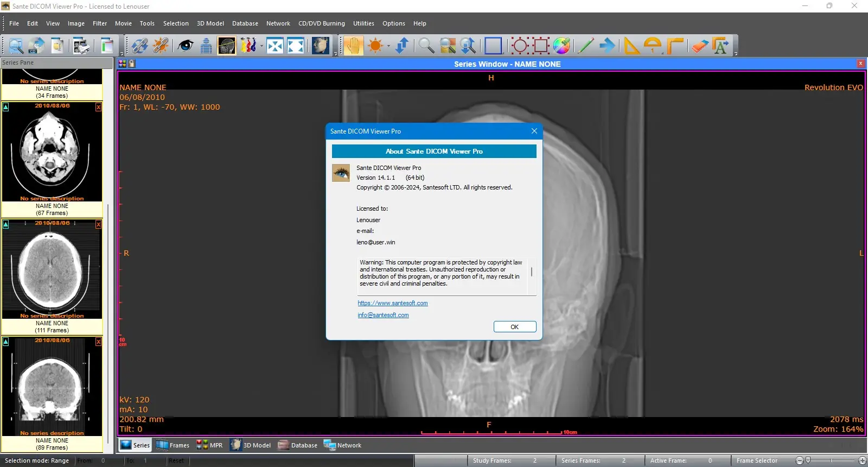Image resolution: width=868 pixels, height=467 pixels.
Task: Click the scrollbar in the warning text box
Action: (x=532, y=272)
